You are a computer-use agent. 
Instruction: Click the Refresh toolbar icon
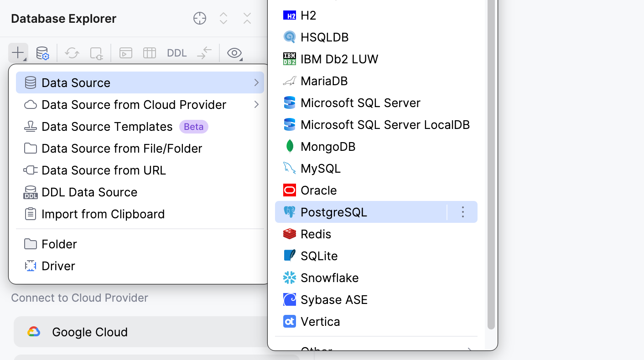[72, 53]
